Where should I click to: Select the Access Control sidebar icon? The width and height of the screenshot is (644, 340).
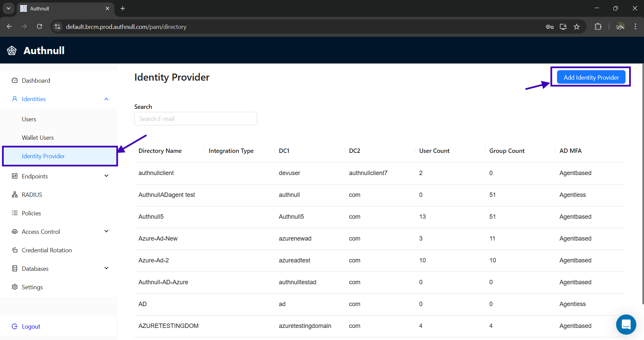[x=14, y=231]
